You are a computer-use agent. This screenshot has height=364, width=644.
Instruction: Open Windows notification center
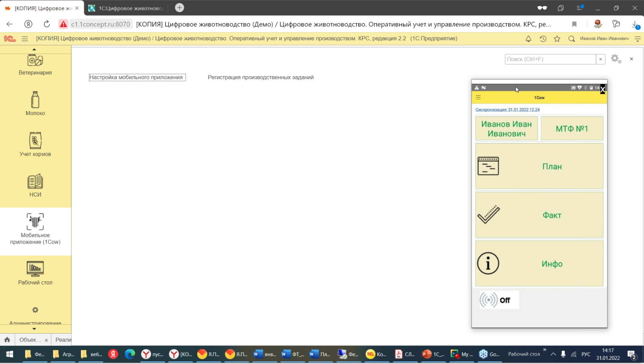pos(631,355)
